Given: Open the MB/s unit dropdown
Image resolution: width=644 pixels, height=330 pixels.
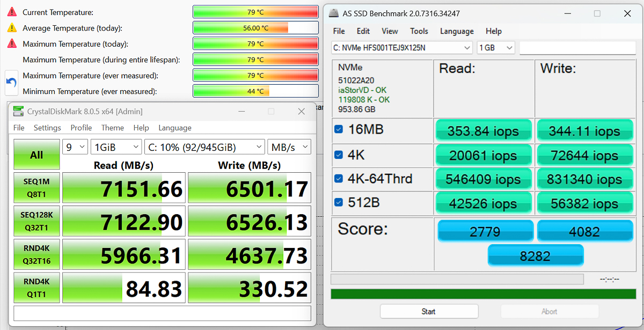Looking at the screenshot, I should point(289,147).
